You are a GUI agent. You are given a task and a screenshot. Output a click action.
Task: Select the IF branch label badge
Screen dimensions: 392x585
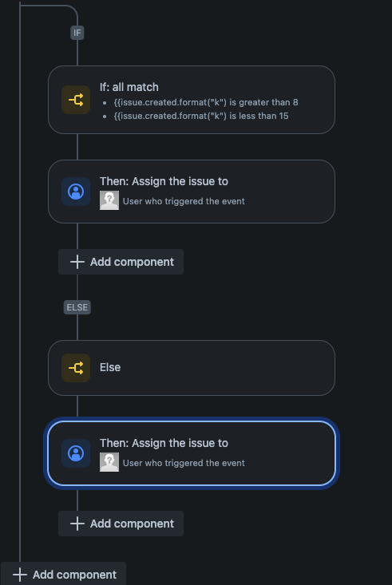pos(77,33)
